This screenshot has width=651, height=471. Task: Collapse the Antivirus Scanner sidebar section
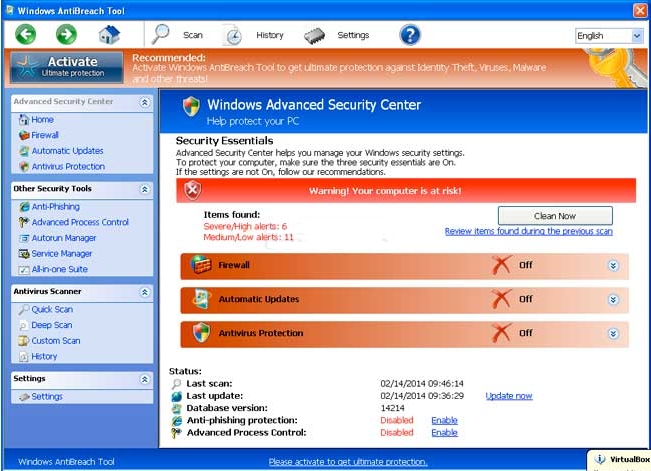click(x=144, y=292)
